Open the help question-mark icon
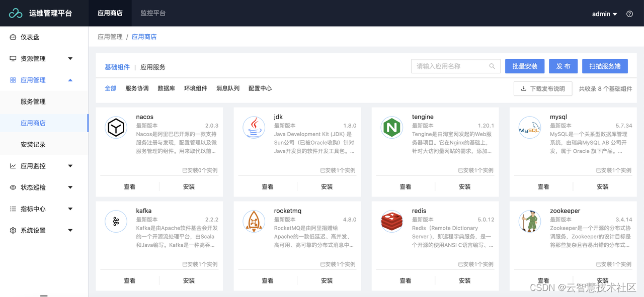This screenshot has height=297, width=644. tap(629, 14)
